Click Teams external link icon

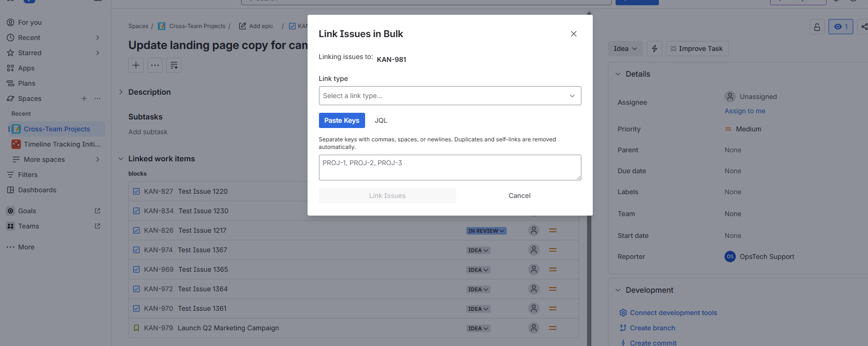point(97,226)
